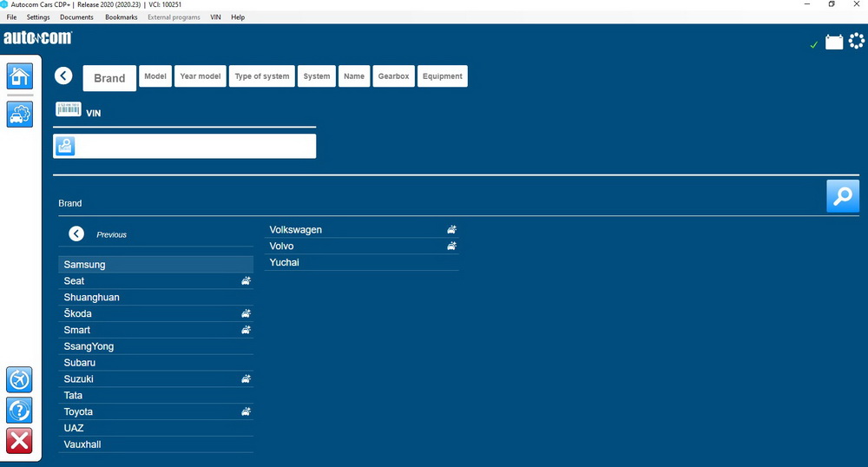
Task: Click the Volvo vehicle icon
Action: [x=451, y=247]
